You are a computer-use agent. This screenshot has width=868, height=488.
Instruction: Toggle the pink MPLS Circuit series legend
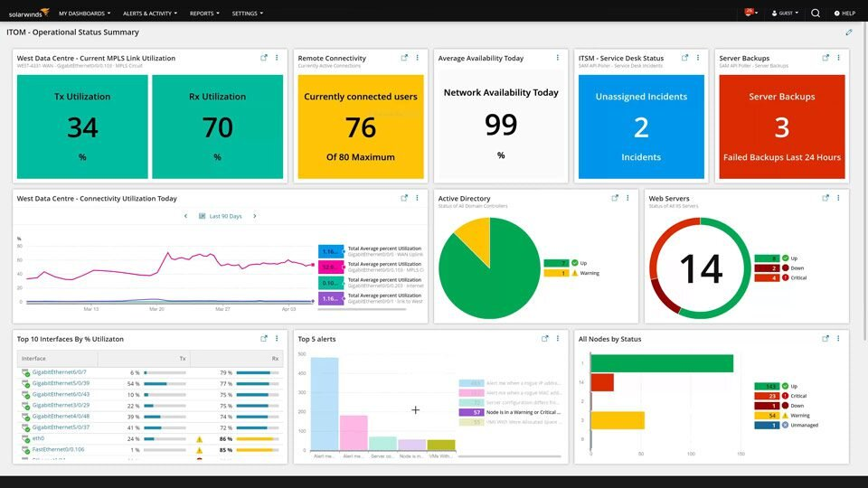coord(330,267)
